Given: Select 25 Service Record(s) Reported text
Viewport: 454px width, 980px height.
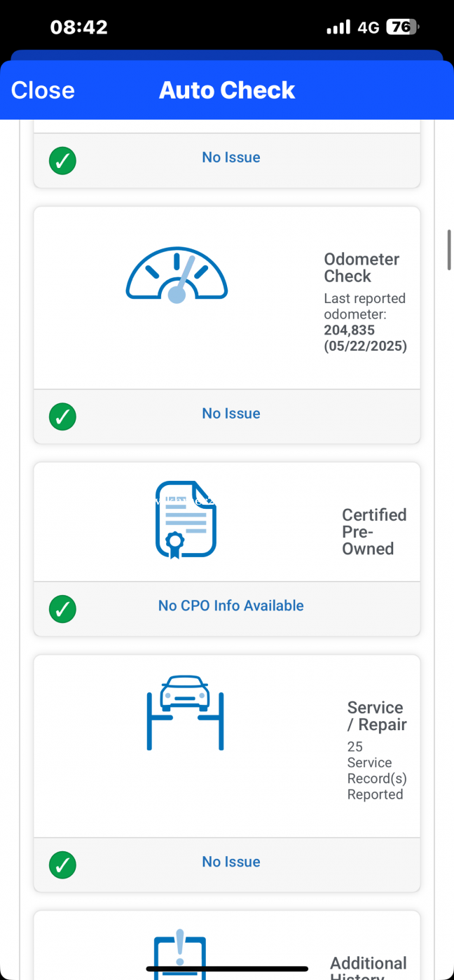Looking at the screenshot, I should click(x=377, y=771).
